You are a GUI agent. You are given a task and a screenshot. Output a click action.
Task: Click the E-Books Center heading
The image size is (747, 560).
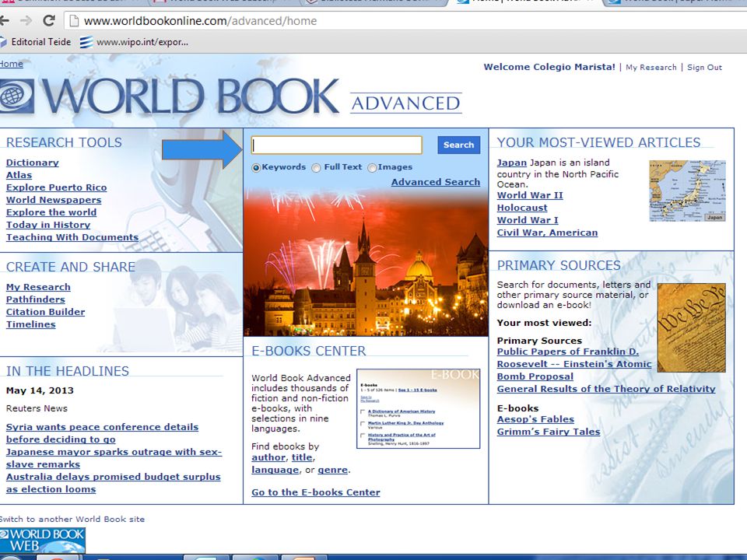pyautogui.click(x=309, y=351)
